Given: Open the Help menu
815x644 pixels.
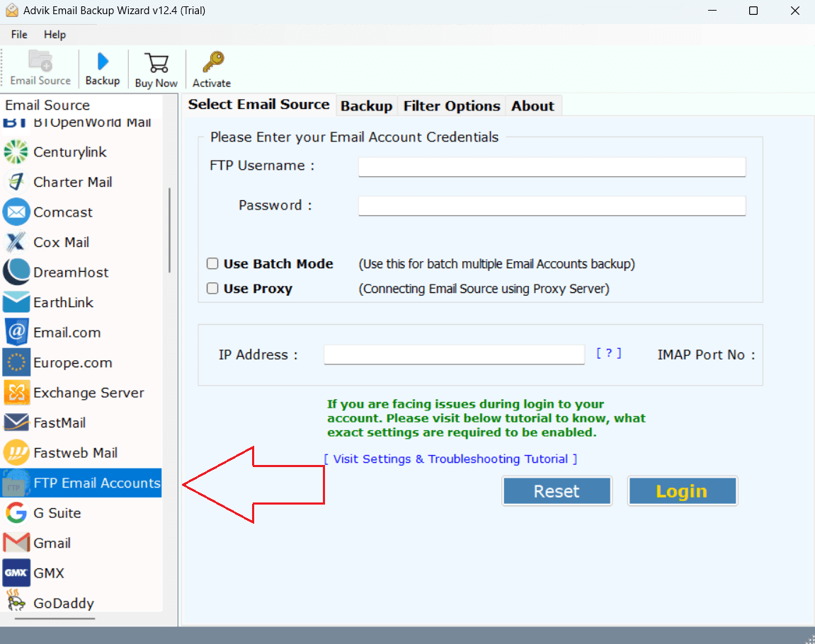Looking at the screenshot, I should pyautogui.click(x=55, y=34).
